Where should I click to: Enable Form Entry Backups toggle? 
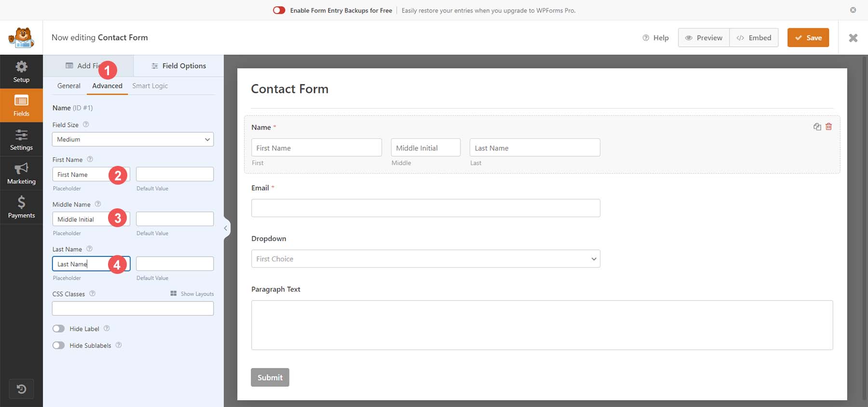279,10
